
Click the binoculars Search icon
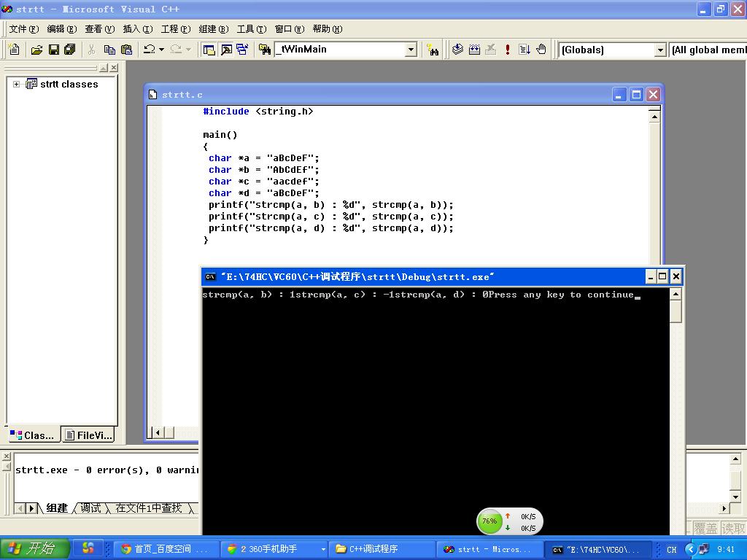(433, 49)
